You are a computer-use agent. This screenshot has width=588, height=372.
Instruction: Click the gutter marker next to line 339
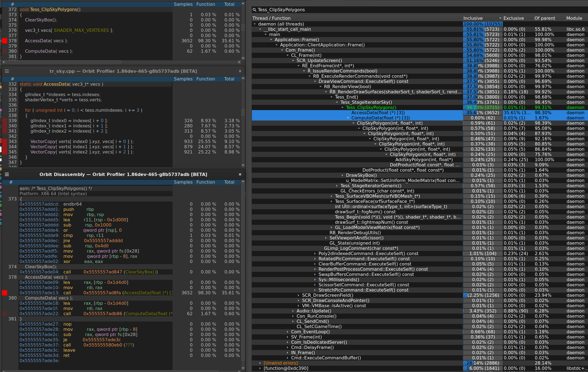(x=4, y=121)
